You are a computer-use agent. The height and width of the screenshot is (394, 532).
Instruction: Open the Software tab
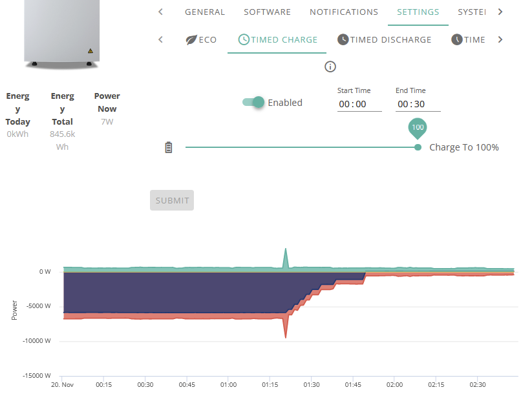pyautogui.click(x=268, y=12)
